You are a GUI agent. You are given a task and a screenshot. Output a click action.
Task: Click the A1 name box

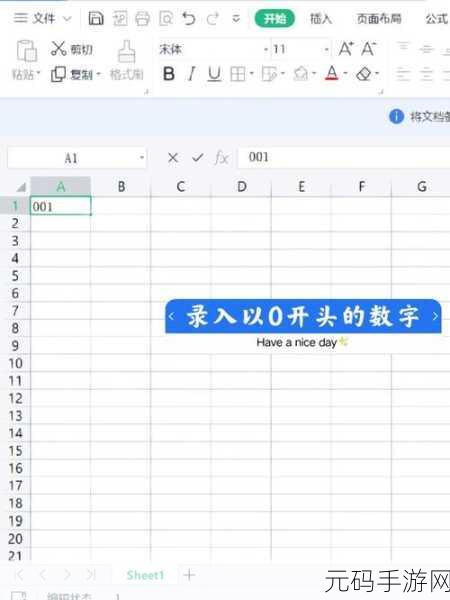click(71, 158)
